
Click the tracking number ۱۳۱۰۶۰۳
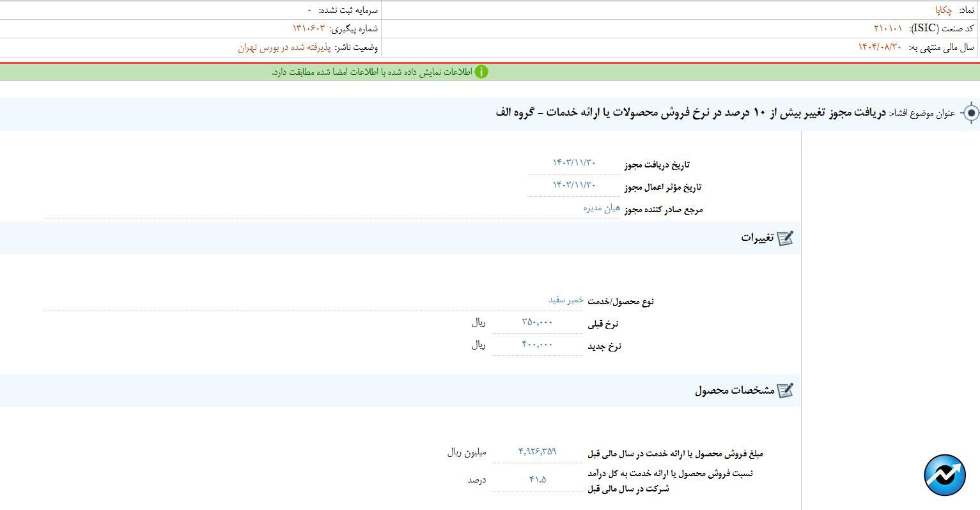[x=309, y=28]
